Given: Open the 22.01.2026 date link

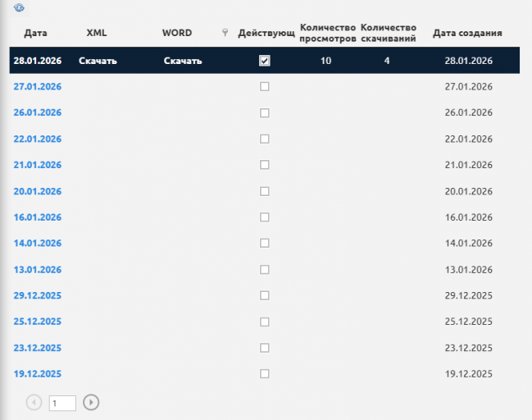Looking at the screenshot, I should pos(38,139).
